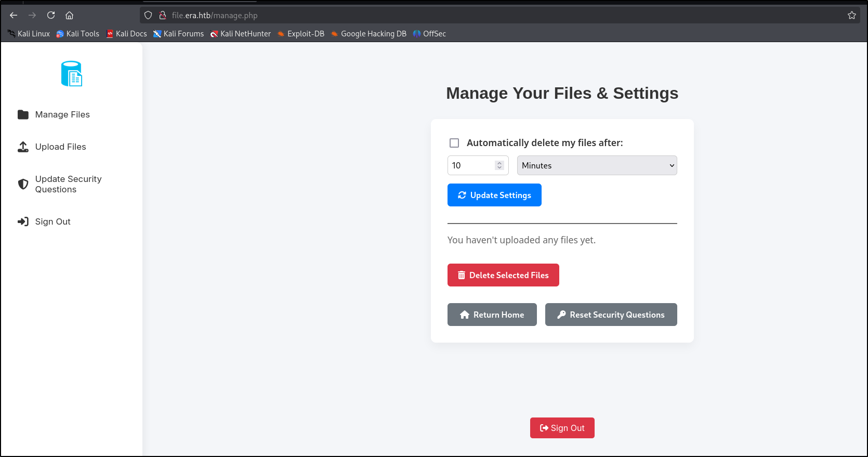Open Update Security Questions in sidebar

coord(68,184)
